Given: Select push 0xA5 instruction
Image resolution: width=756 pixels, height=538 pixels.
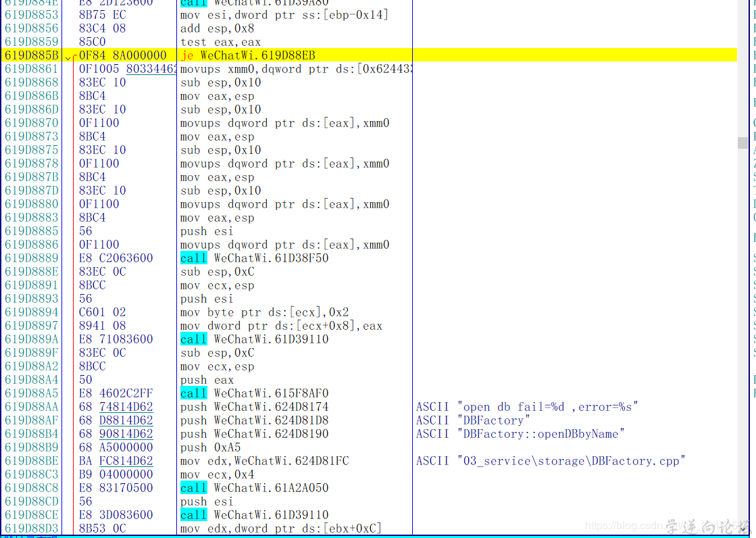Looking at the screenshot, I should [210, 447].
